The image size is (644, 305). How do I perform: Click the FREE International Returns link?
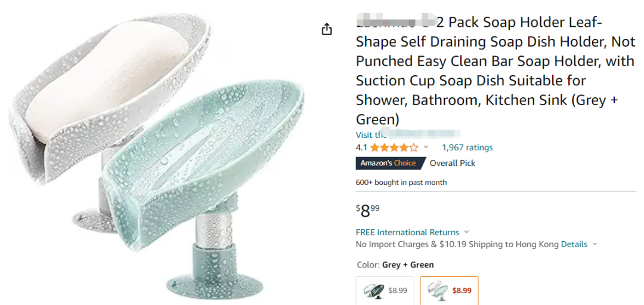pos(407,232)
